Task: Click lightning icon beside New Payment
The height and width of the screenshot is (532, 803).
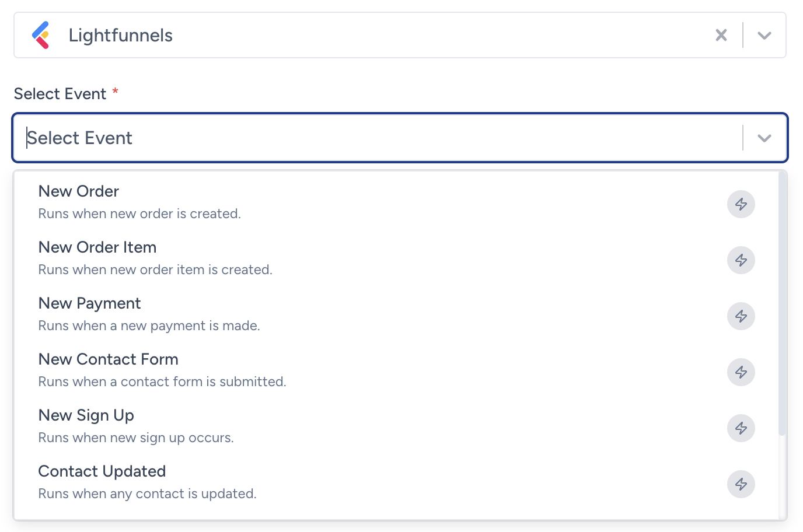Action: pyautogui.click(x=741, y=316)
